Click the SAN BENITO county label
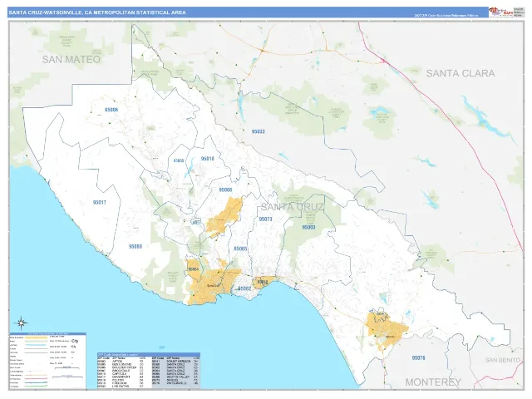 coord(502,360)
